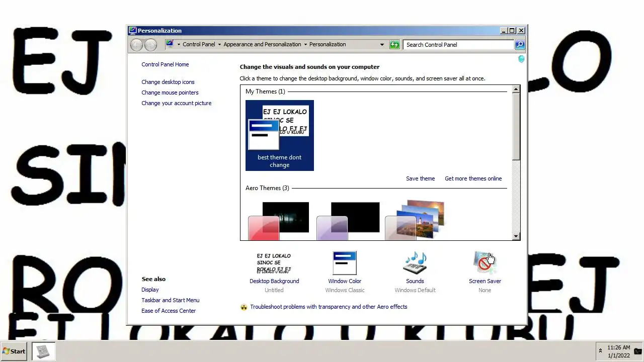Click in the Search Control Panel field
This screenshot has height=362, width=644.
458,45
